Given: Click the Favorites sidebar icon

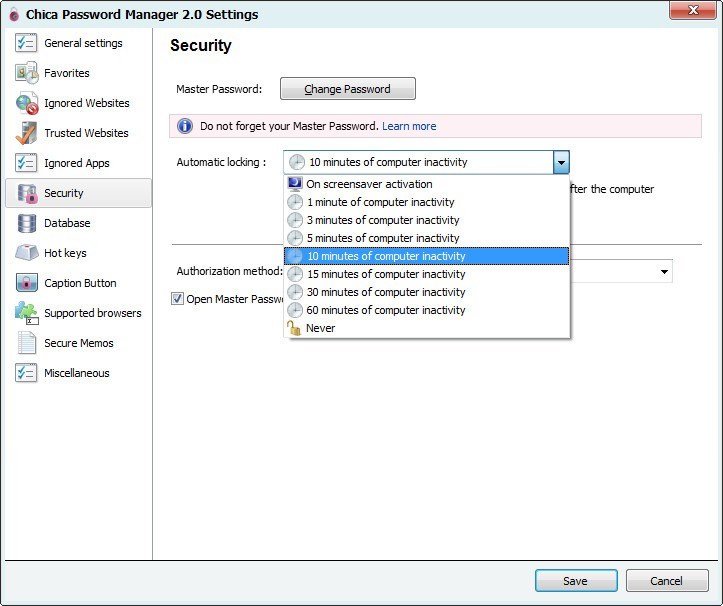Looking at the screenshot, I should tap(26, 73).
